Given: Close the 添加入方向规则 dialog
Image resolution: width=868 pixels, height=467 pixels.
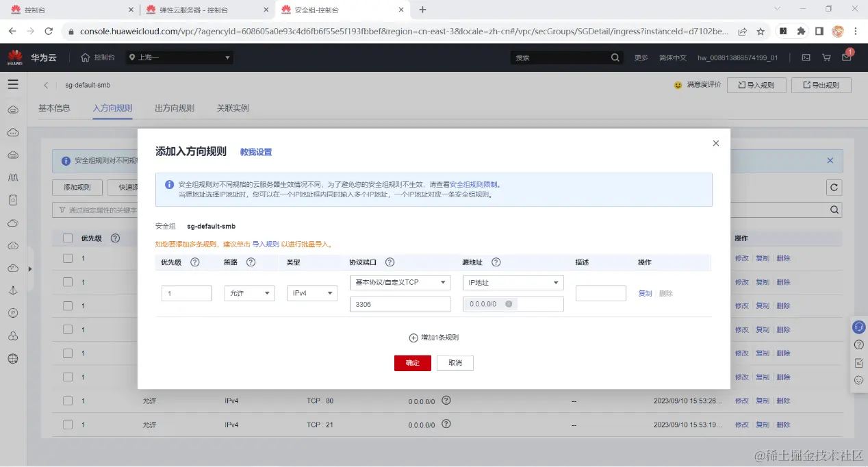Looking at the screenshot, I should [x=716, y=143].
